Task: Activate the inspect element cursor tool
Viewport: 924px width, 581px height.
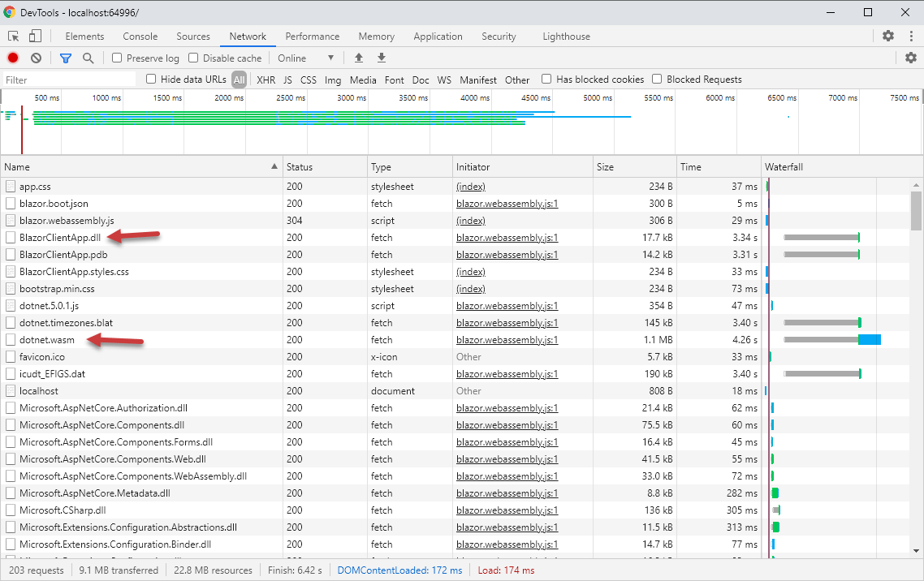Action: pyautogui.click(x=12, y=36)
